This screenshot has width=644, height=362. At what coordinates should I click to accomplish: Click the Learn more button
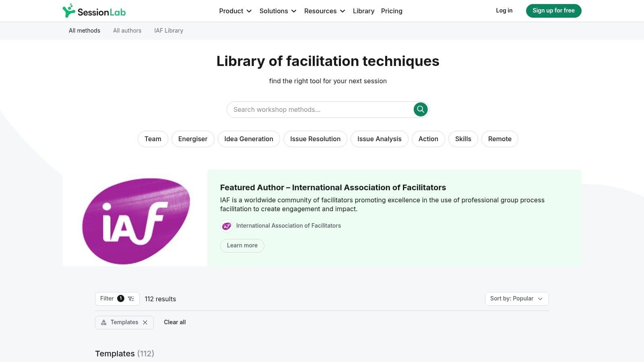[242, 246]
